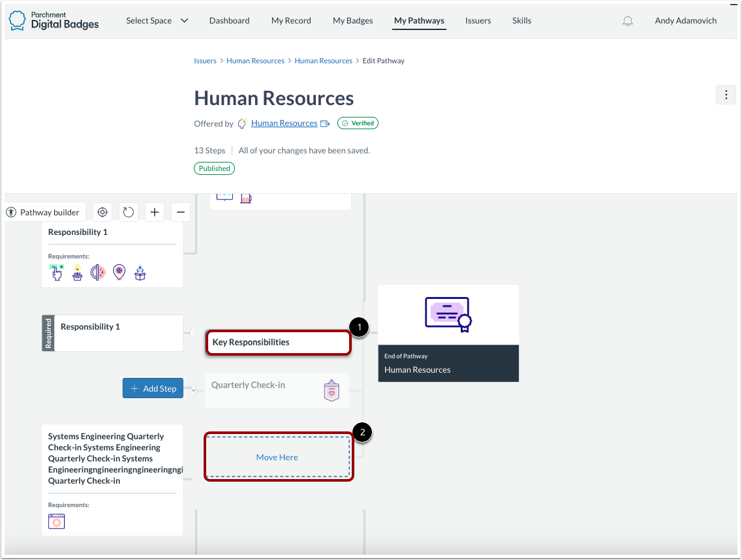The height and width of the screenshot is (560, 742).
Task: Select the certificate icon on End of Pathway
Action: pos(448,314)
